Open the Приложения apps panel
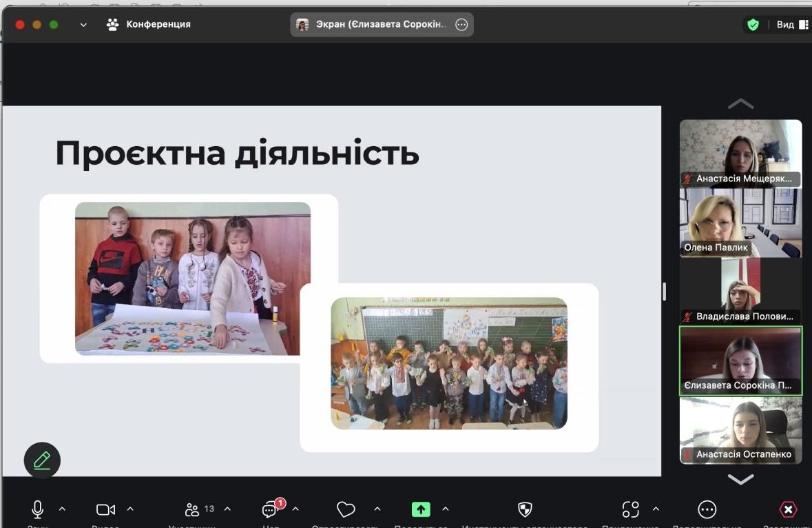This screenshot has height=528, width=812. click(630, 509)
